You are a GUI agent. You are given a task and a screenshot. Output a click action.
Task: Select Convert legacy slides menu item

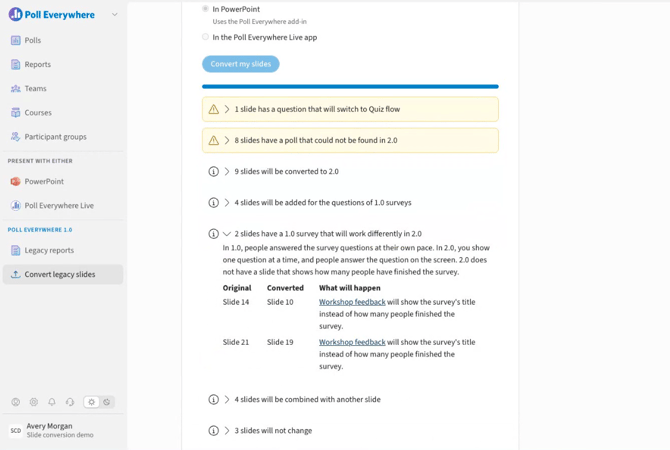[x=63, y=274]
